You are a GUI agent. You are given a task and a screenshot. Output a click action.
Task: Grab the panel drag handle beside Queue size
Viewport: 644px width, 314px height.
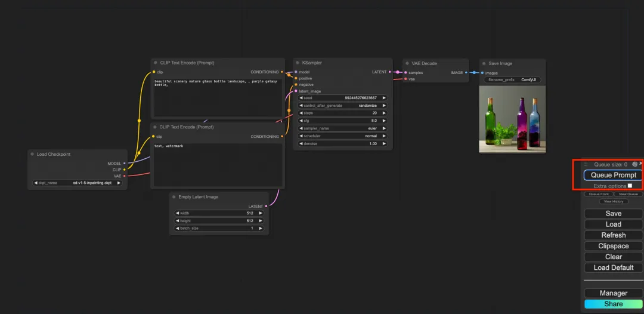586,164
